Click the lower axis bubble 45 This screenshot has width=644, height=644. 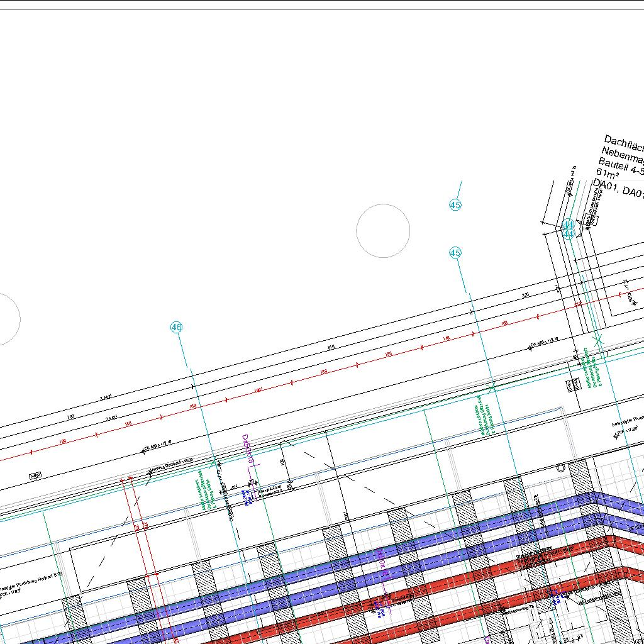pos(455,253)
